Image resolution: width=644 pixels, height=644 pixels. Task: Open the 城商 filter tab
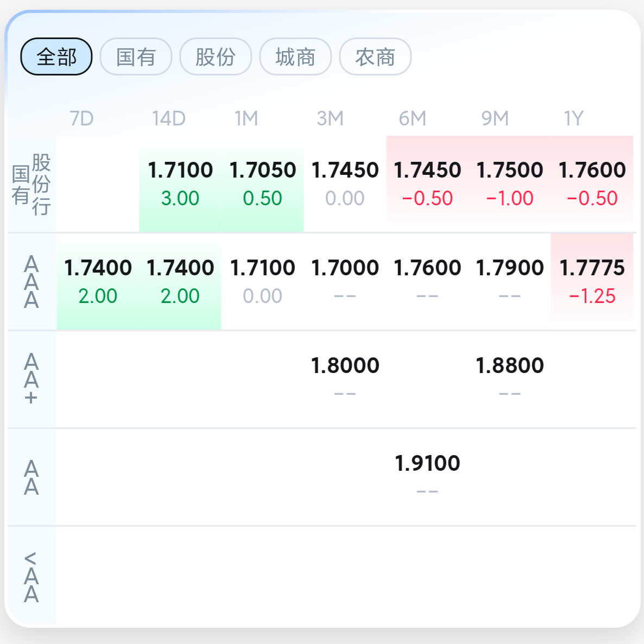(x=295, y=56)
